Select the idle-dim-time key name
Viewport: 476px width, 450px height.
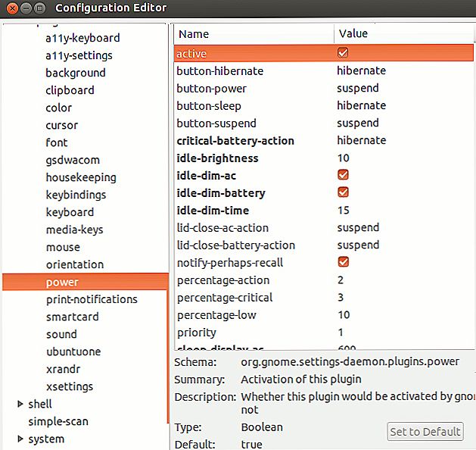(213, 211)
